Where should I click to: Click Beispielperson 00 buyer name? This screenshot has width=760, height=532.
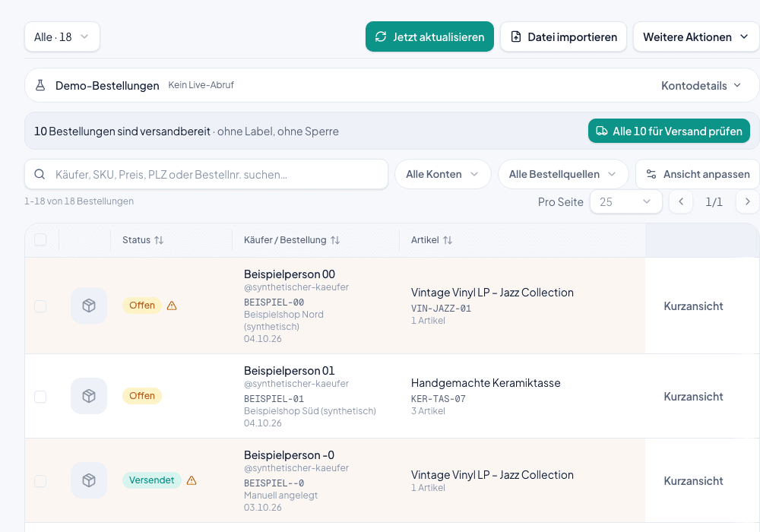tap(290, 274)
